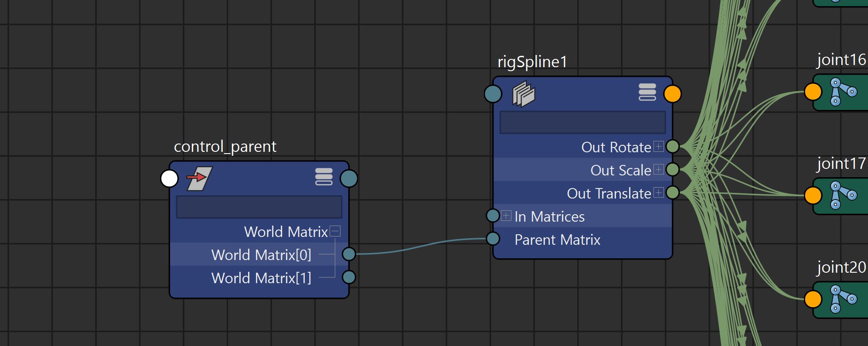Click control_parent main output port
Viewport: 868px width, 346px height.
click(x=349, y=178)
